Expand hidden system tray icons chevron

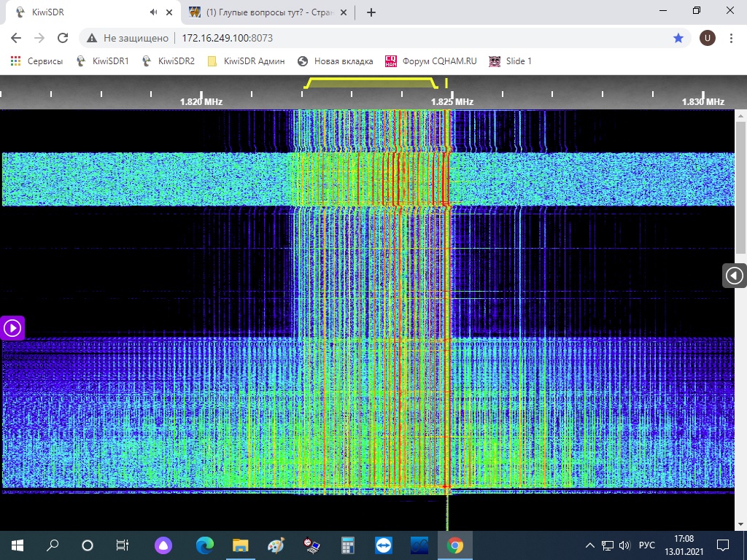click(590, 545)
